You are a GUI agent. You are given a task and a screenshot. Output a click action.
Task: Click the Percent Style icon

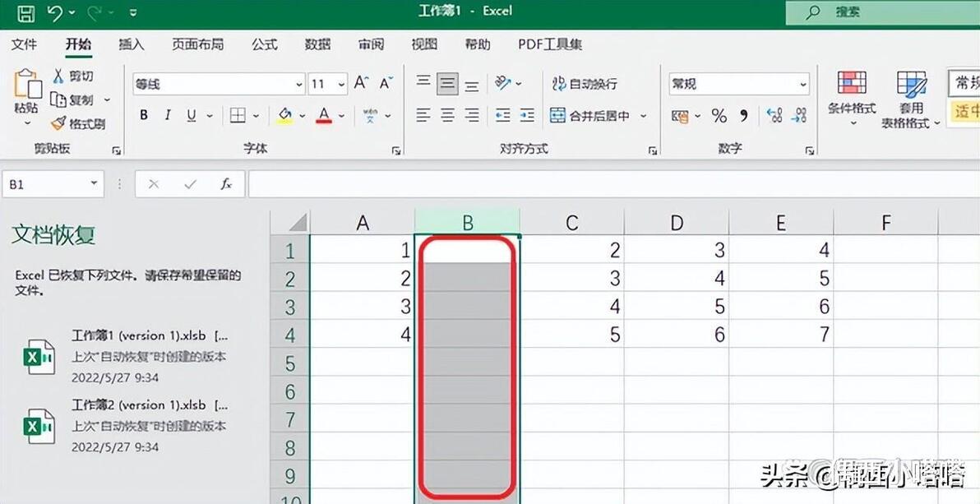pyautogui.click(x=719, y=116)
